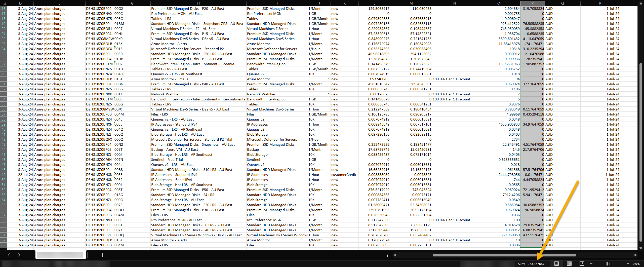Viewport: 644px width, 267px height.
Task: Select column H header
Action: (198, 3)
